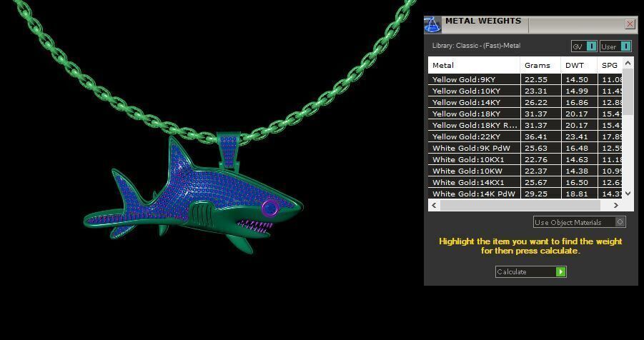Sort by Metal column header
Viewport: 644px width, 340px height.
[474, 65]
